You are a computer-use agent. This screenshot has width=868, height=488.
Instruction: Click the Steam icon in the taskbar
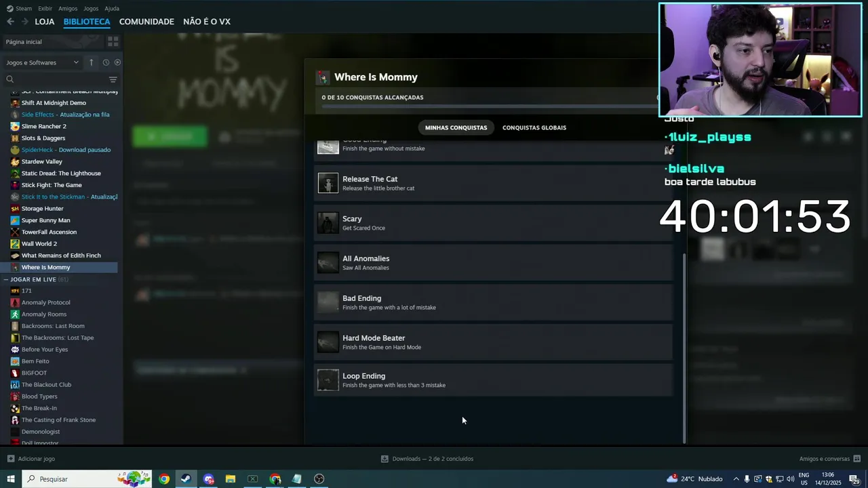click(x=186, y=479)
